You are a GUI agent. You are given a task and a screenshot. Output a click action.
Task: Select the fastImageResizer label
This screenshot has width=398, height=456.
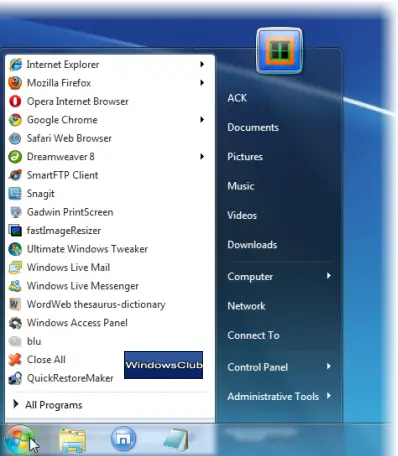(x=64, y=231)
